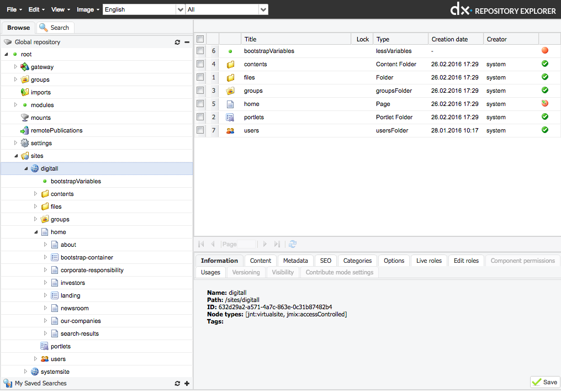Select search-results page in tree
This screenshot has height=392, width=561.
click(x=80, y=333)
